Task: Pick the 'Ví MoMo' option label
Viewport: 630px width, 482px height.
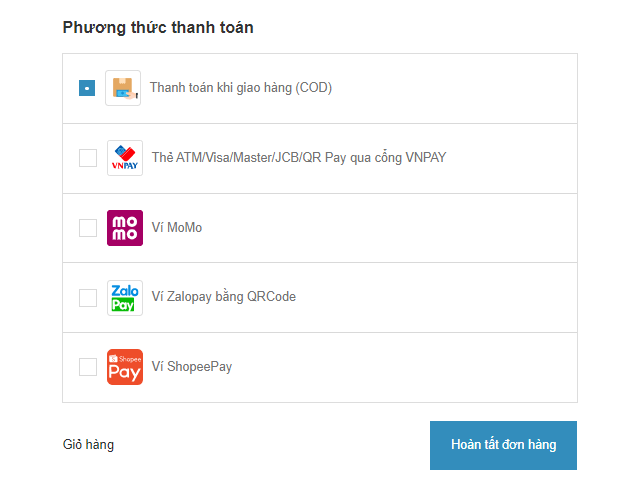Action: pyautogui.click(x=177, y=227)
